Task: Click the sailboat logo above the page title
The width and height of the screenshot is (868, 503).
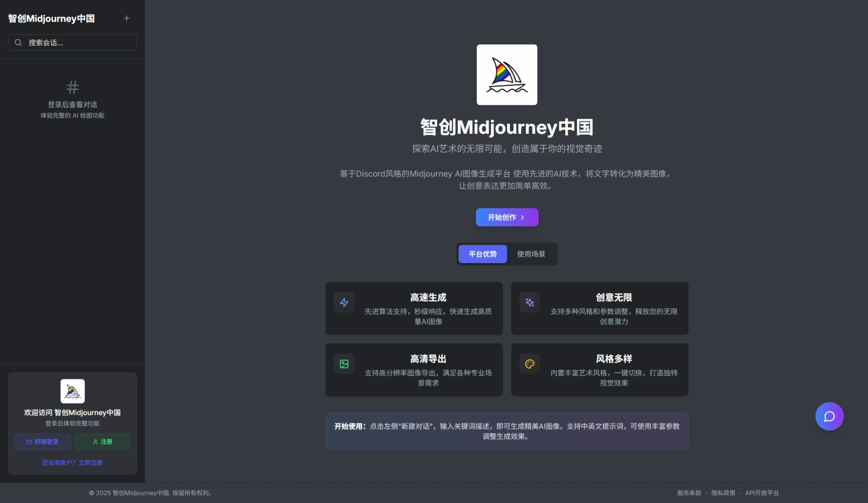Action: click(x=507, y=74)
